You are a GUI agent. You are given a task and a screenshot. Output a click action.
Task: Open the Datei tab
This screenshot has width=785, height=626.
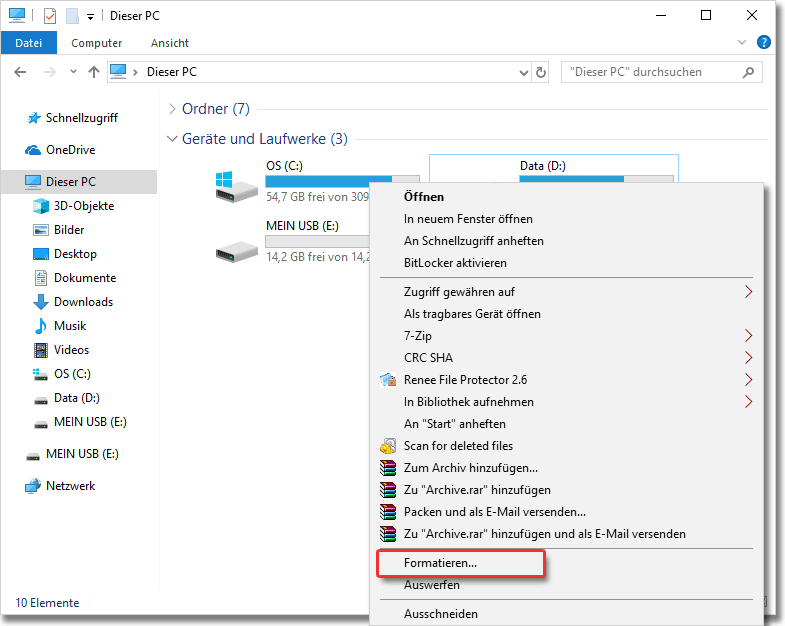pyautogui.click(x=29, y=43)
